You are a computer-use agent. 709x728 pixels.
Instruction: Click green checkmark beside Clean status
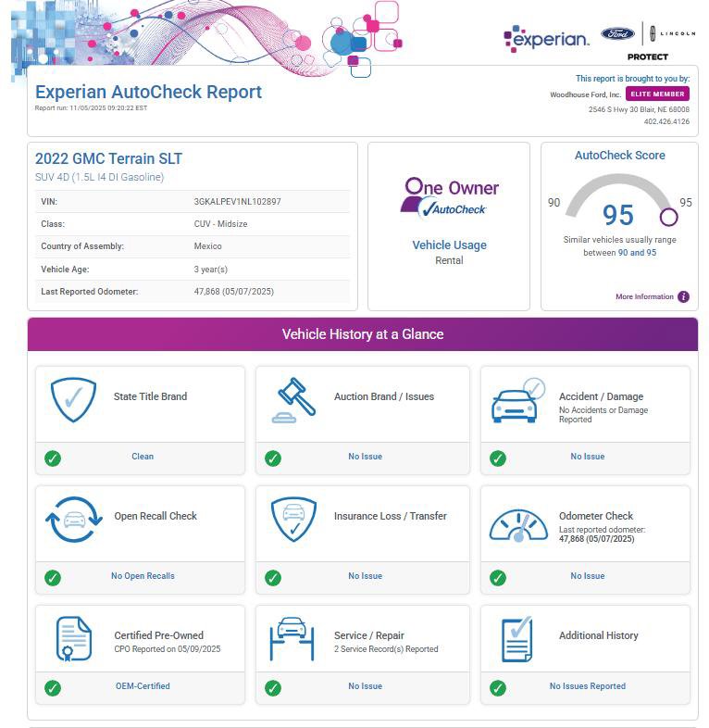click(53, 458)
